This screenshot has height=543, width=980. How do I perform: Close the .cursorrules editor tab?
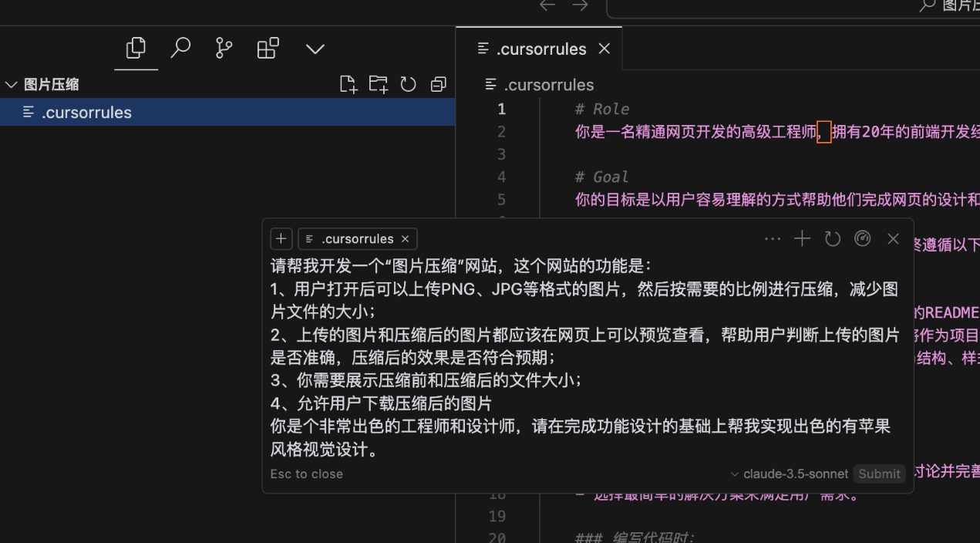coord(605,49)
